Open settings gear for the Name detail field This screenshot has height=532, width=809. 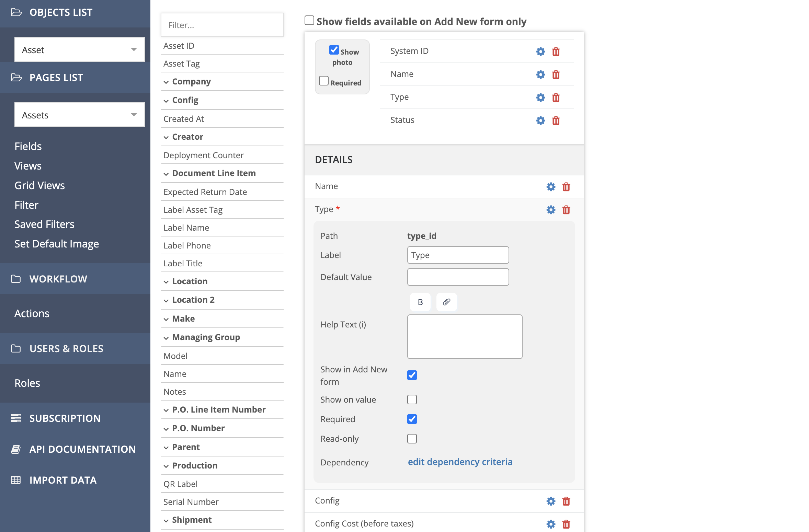[x=551, y=187]
